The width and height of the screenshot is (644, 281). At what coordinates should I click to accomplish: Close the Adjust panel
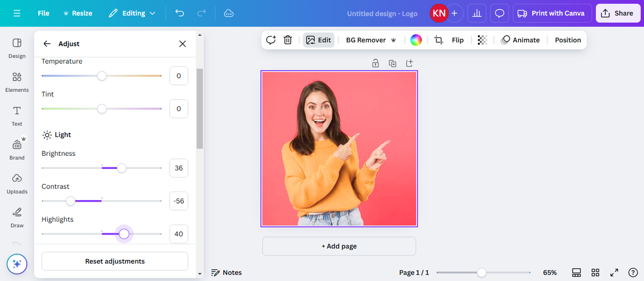pos(183,44)
